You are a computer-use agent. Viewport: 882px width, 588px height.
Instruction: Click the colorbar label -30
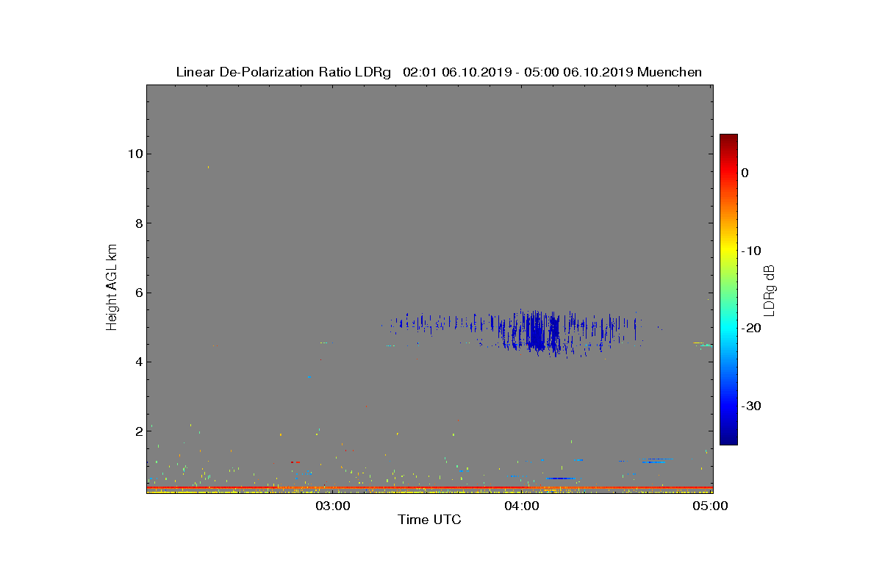(751, 406)
